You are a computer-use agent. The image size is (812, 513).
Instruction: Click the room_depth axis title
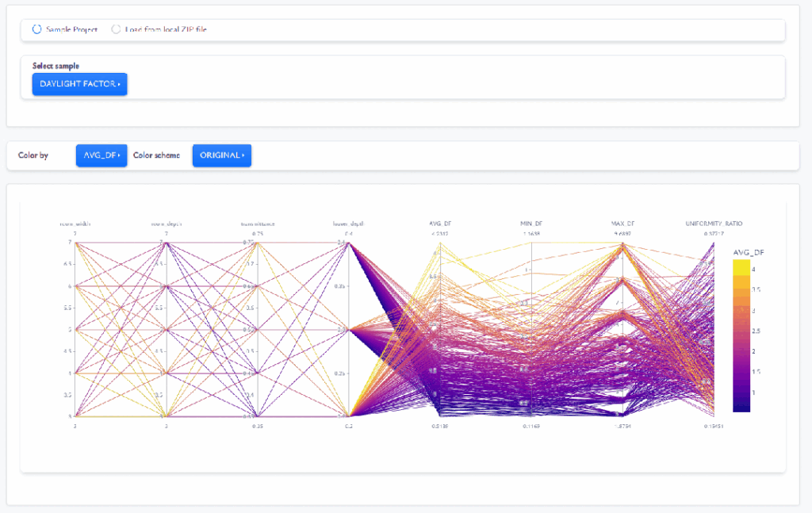(166, 224)
